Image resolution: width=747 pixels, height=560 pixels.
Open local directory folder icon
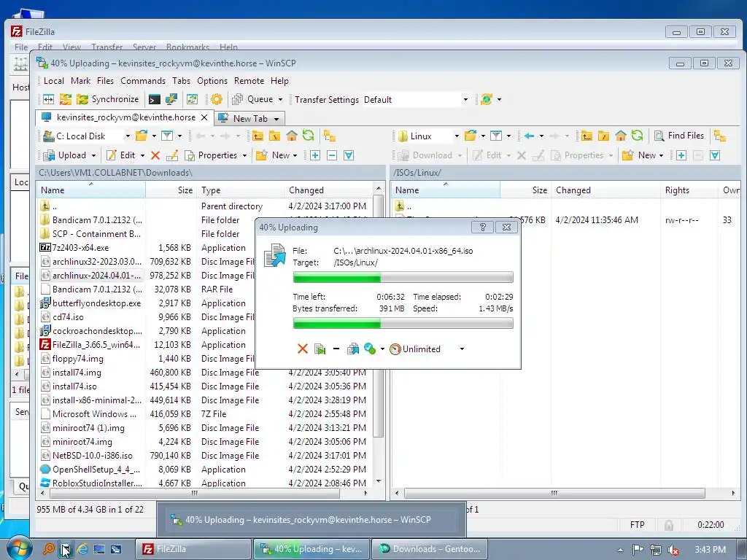[141, 136]
